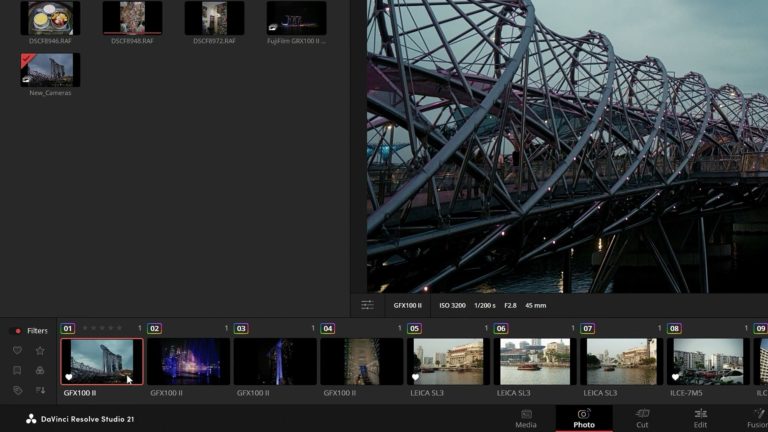Open FujiFilm GRX100 II bin thumbnail

pyautogui.click(x=296, y=18)
